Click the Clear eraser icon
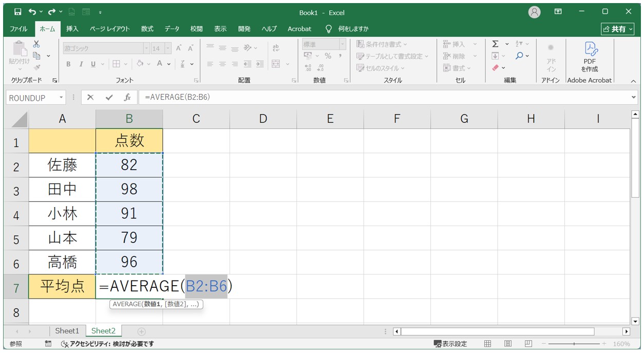The height and width of the screenshot is (353, 644). (495, 67)
